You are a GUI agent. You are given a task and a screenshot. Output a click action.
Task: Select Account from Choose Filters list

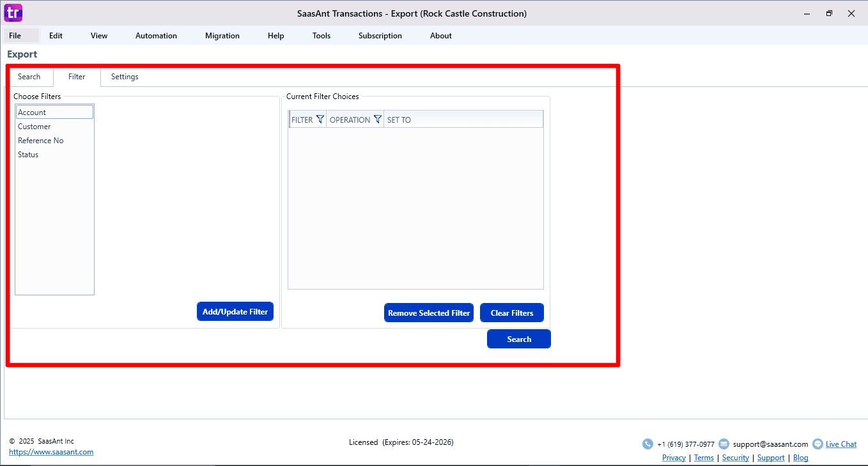[33, 112]
